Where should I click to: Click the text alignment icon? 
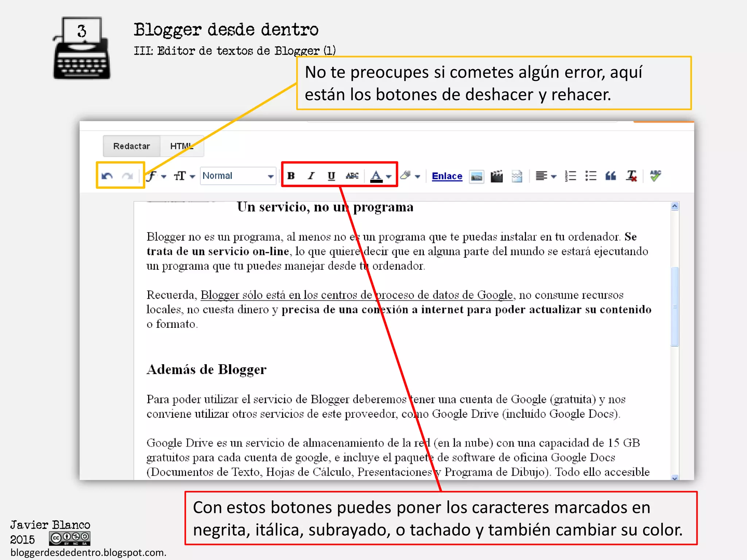541,176
